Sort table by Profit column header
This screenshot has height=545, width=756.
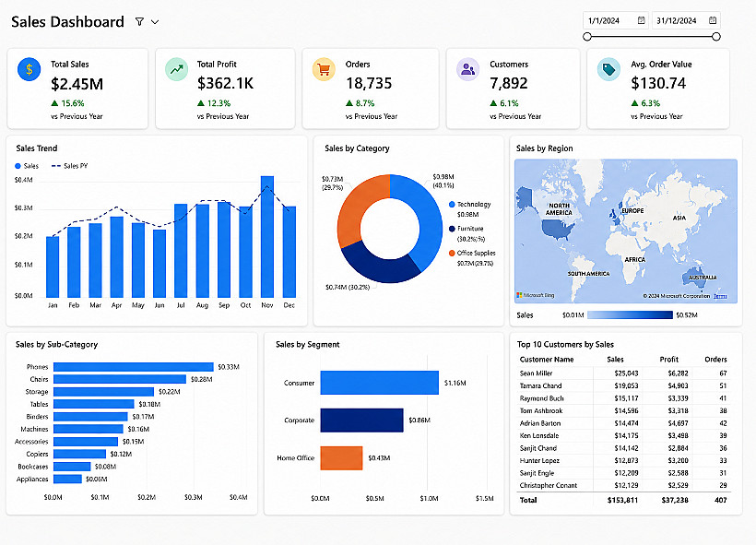tap(668, 360)
